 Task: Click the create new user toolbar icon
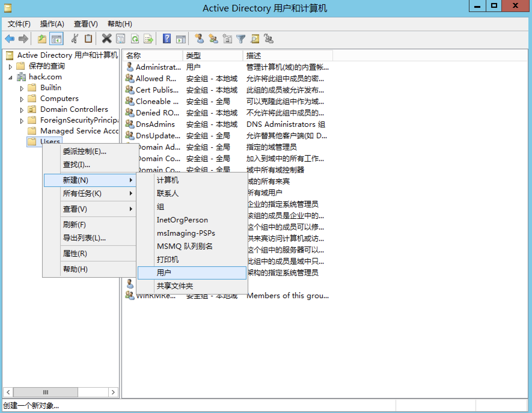click(199, 39)
